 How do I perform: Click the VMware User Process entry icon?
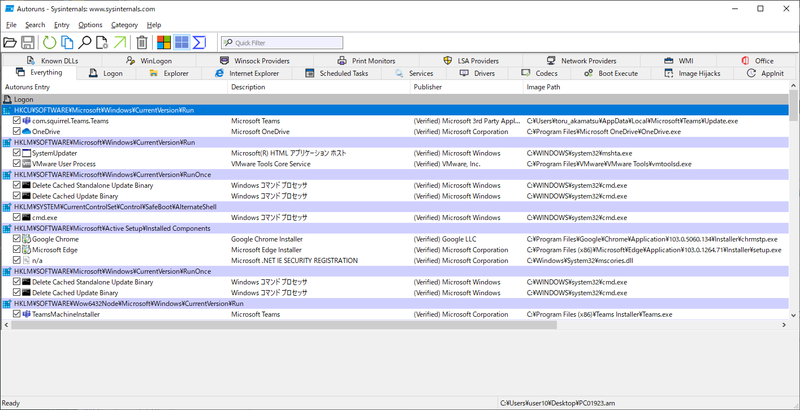[x=27, y=164]
